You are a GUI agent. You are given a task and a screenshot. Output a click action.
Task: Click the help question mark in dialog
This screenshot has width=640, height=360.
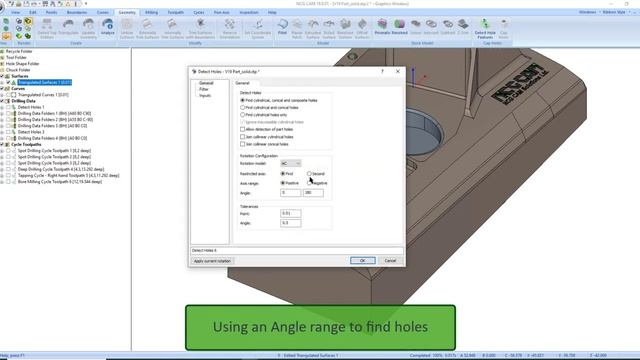click(382, 71)
